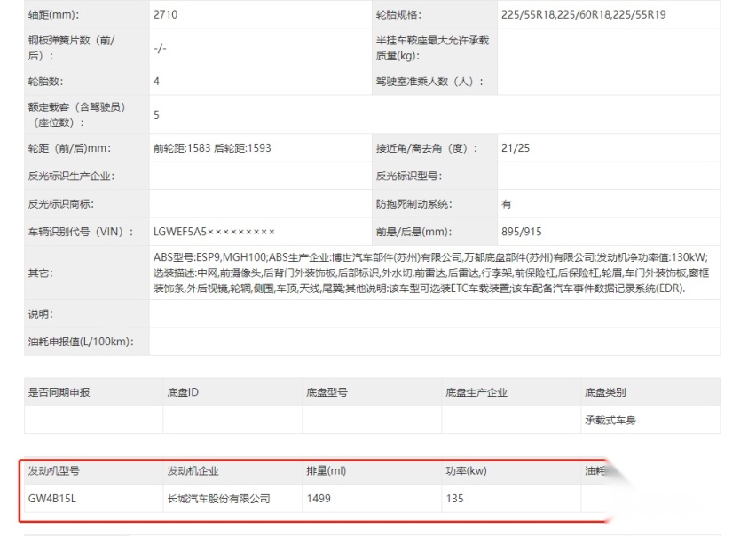Image resolution: width=756 pixels, height=536 pixels.
Task: Click the 反光标识商标 label
Action: 60,204
